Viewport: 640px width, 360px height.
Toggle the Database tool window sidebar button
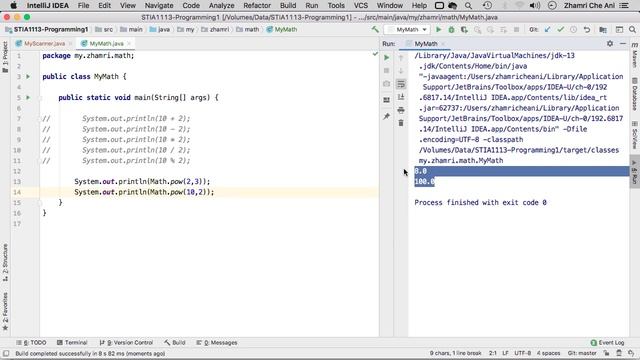635,94
